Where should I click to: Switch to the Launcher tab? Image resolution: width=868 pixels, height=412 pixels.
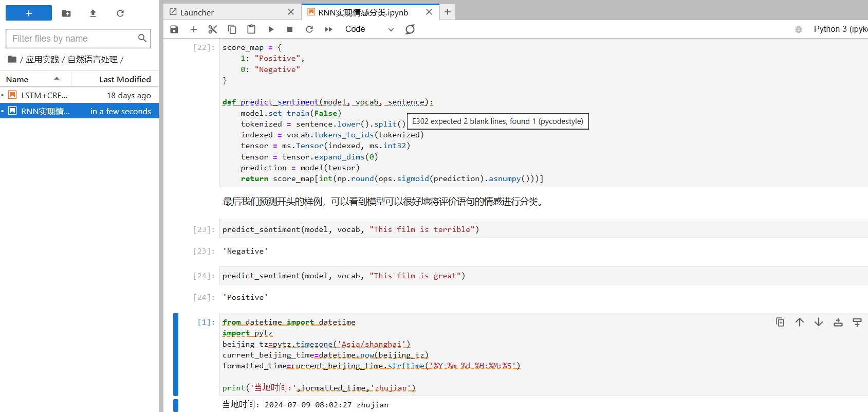tap(231, 12)
